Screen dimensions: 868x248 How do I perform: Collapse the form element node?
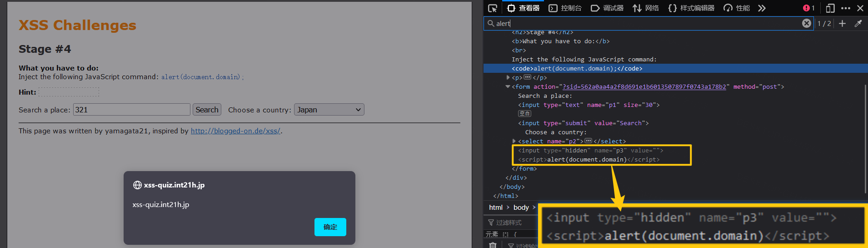508,86
